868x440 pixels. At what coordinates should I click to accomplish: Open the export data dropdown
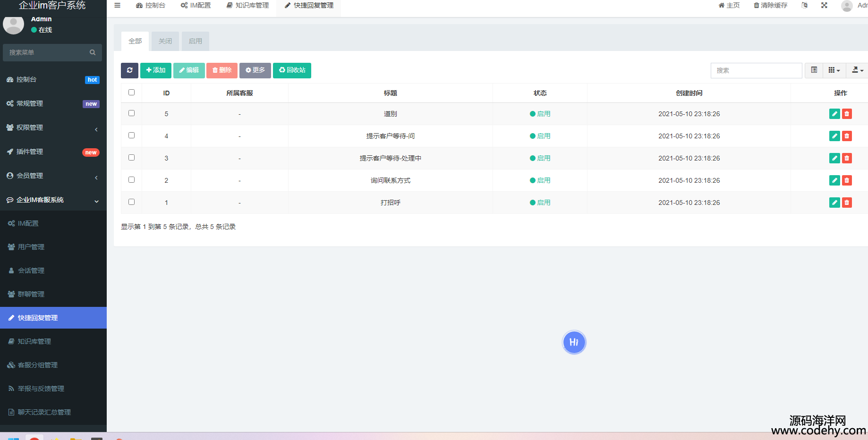pos(857,70)
